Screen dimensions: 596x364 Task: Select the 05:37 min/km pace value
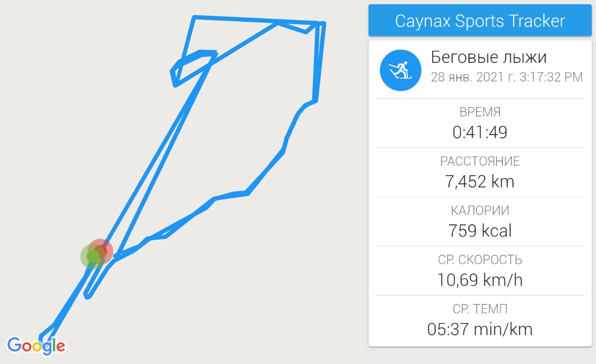pyautogui.click(x=480, y=330)
